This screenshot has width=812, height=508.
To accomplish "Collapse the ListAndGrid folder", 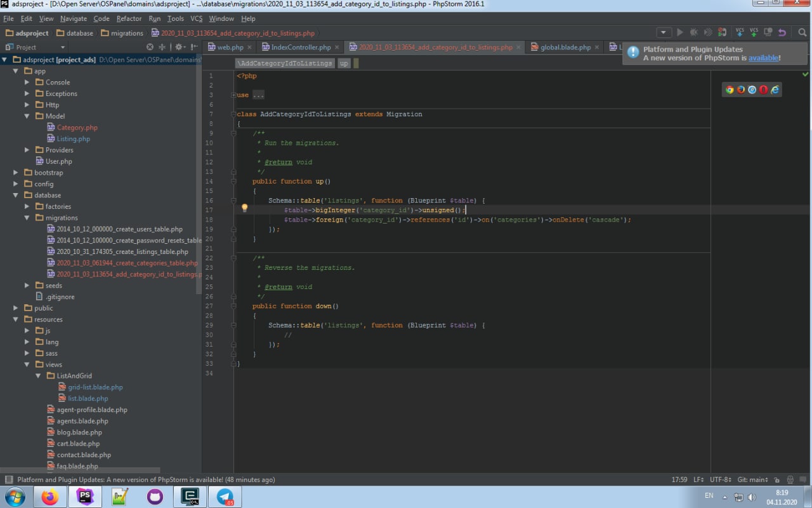I will (39, 376).
